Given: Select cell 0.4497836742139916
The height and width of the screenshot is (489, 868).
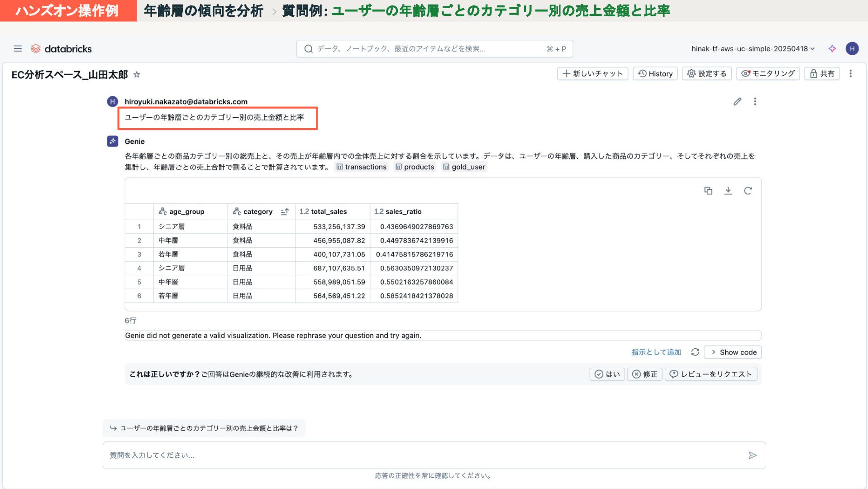Looking at the screenshot, I should click(x=414, y=240).
